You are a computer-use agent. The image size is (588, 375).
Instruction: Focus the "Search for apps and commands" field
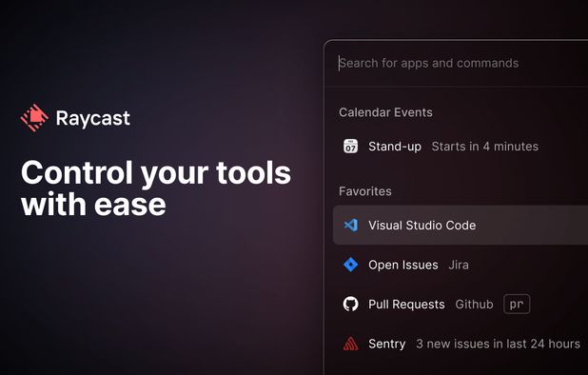coord(456,63)
